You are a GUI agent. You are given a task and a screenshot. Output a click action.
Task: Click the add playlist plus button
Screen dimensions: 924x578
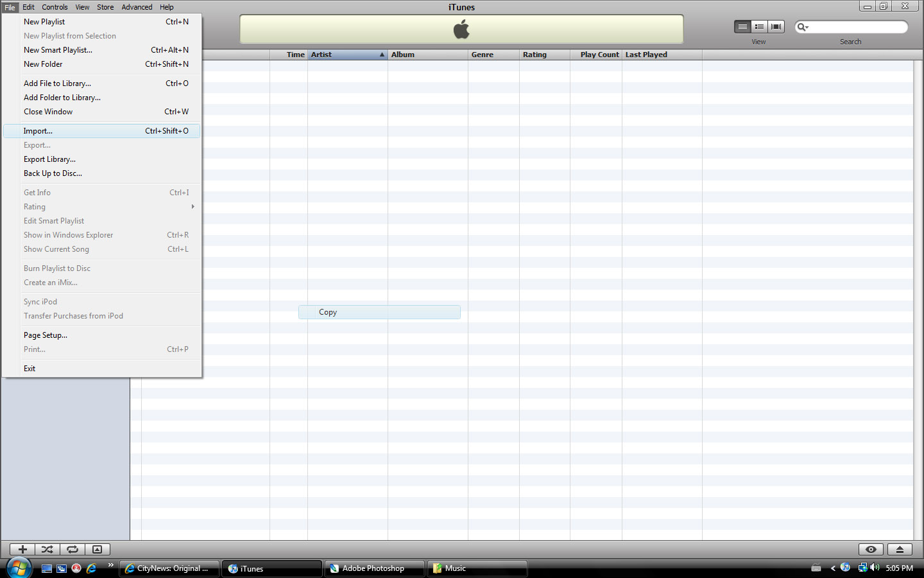click(22, 549)
